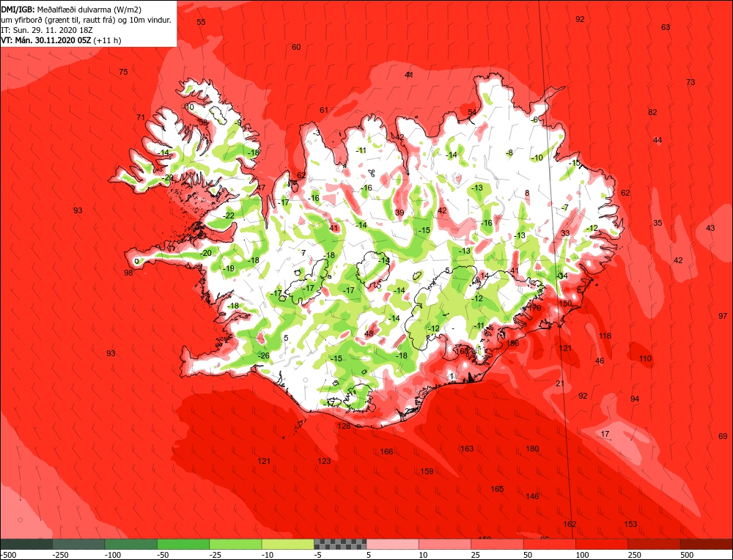
Task: Click the line 'um yfirborð (grænt til, rautt frá) og 10m vindur.'
Action: (86, 20)
